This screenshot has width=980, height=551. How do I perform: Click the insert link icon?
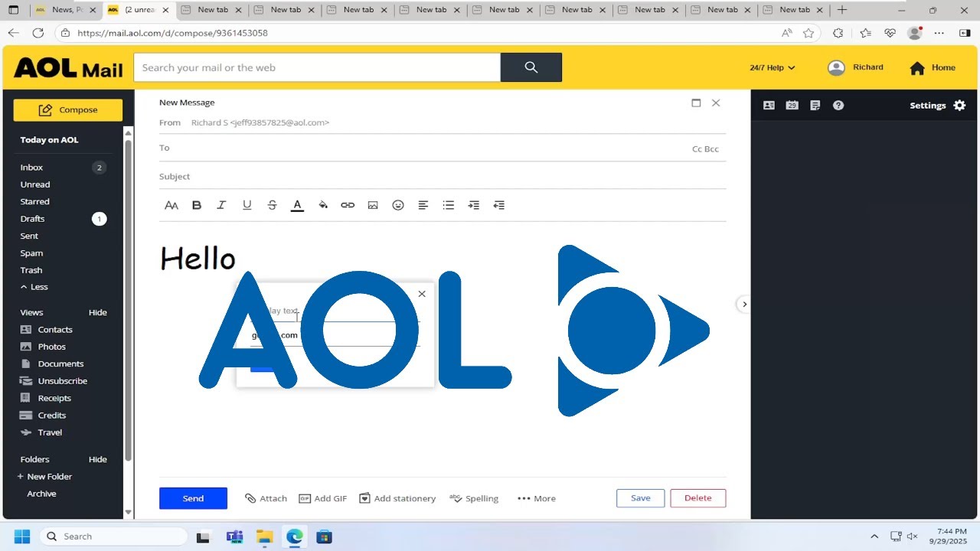click(x=348, y=205)
